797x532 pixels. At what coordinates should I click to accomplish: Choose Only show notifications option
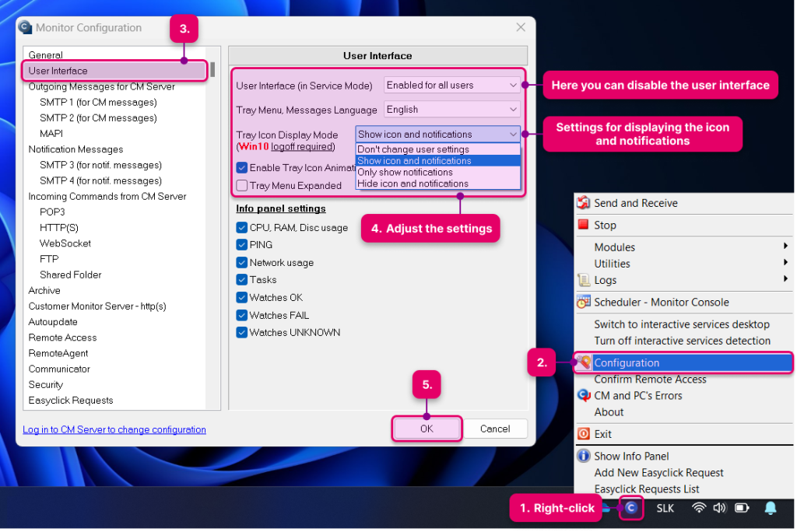click(439, 173)
